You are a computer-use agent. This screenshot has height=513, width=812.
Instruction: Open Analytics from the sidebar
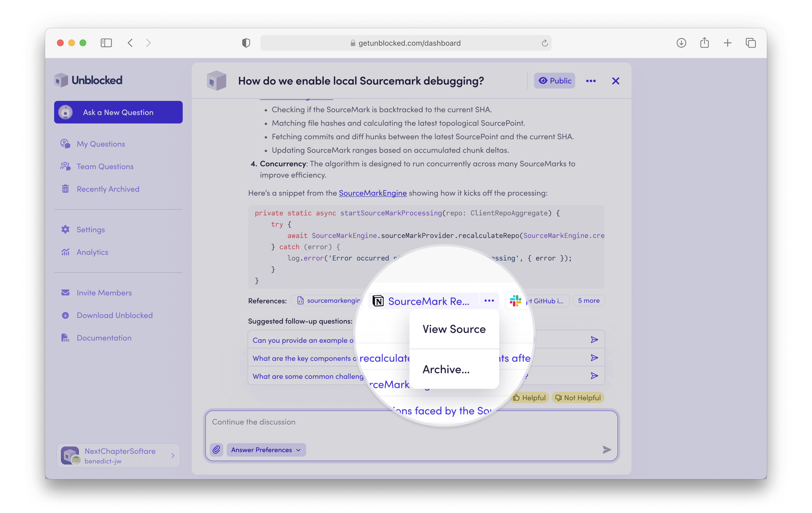(x=92, y=252)
